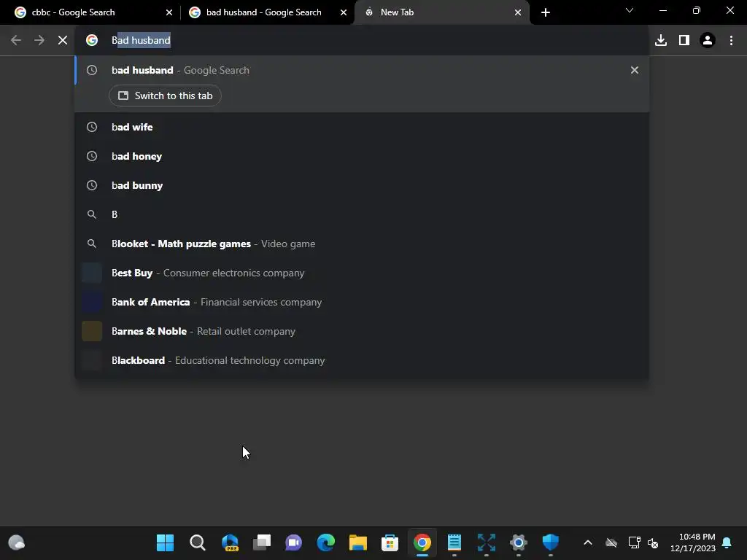Choose the 'bad wife' history suggestion
The height and width of the screenshot is (560, 747).
362,127
